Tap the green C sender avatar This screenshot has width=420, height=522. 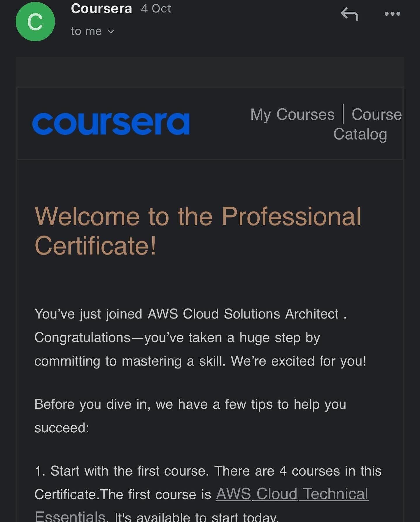pos(35,22)
